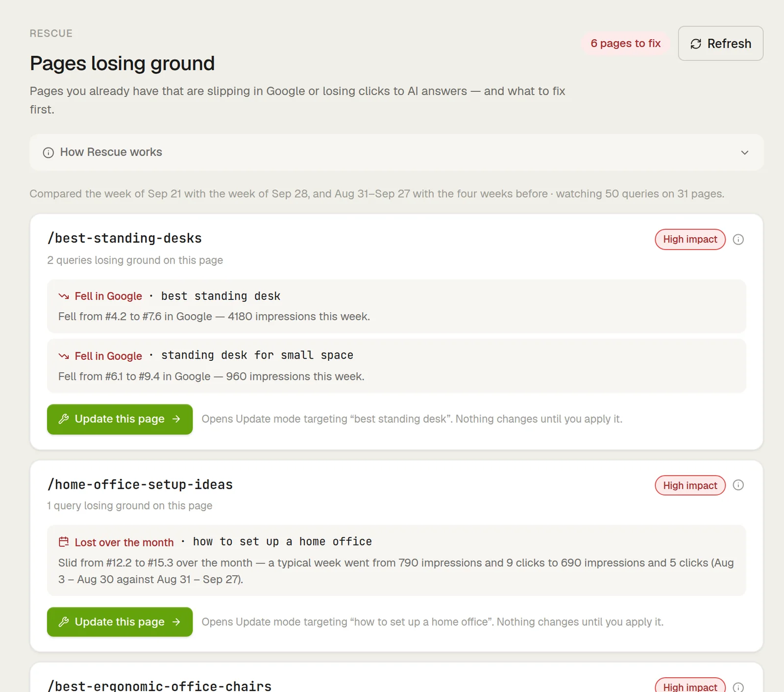Screen dimensions: 784x692
Task: Click arrow icon in home-office Update button
Action: tap(176, 622)
